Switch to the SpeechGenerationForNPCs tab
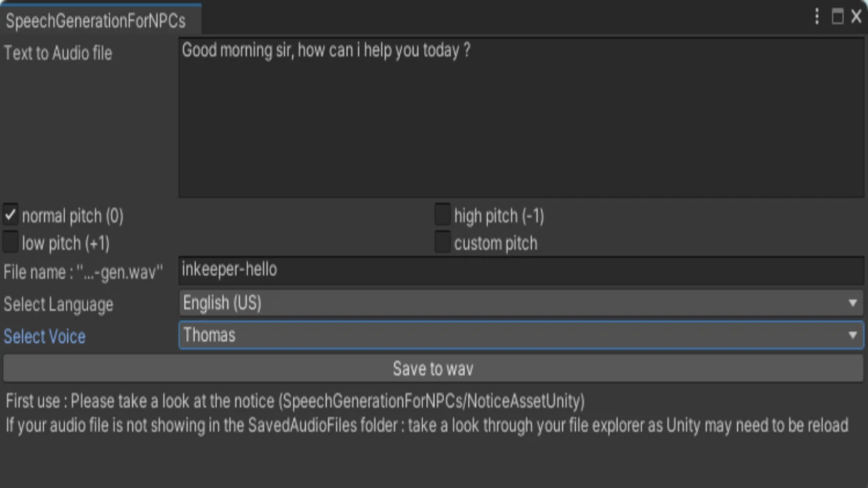The width and height of the screenshot is (868, 488). pyautogui.click(x=96, y=20)
